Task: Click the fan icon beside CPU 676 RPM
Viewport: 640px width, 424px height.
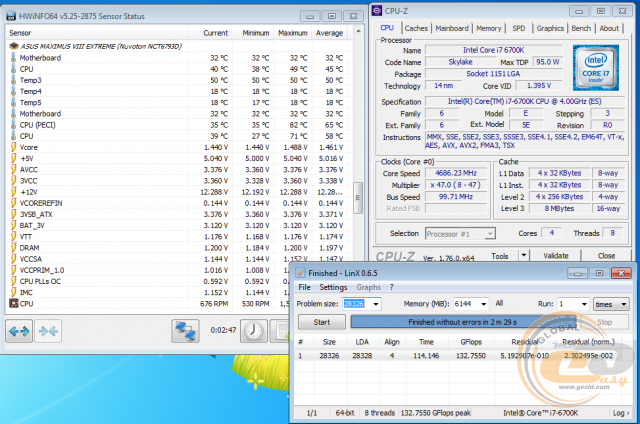Action: point(13,303)
